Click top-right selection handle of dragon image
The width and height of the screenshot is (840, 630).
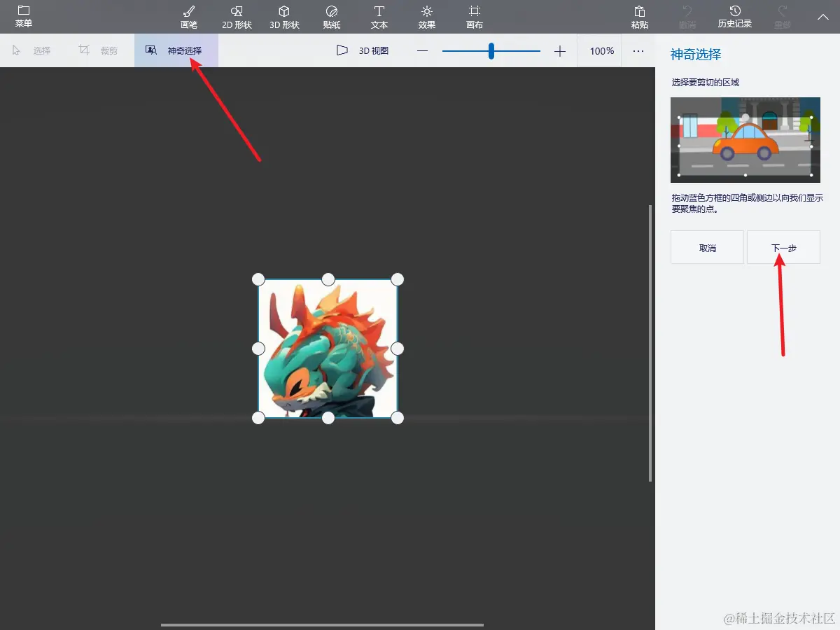(x=398, y=279)
